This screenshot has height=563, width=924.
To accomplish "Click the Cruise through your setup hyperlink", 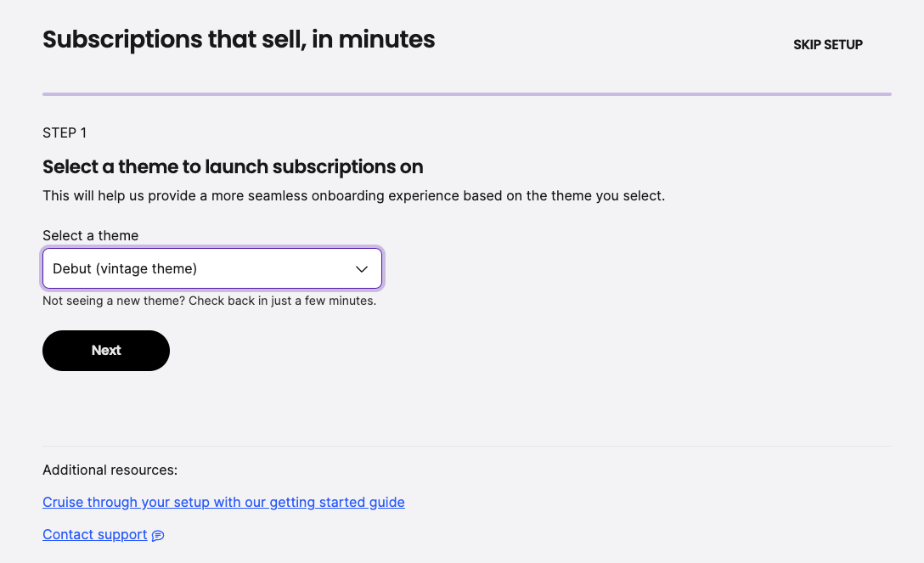I will click(223, 502).
